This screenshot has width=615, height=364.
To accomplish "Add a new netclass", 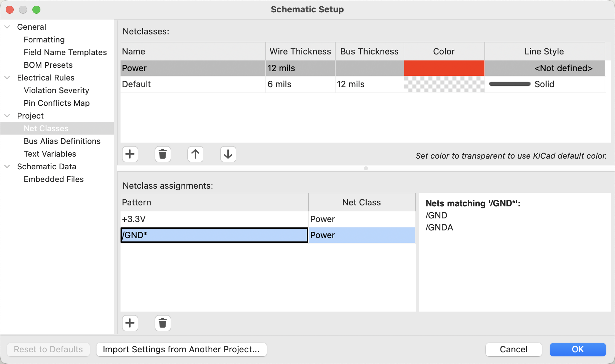I will tap(130, 154).
